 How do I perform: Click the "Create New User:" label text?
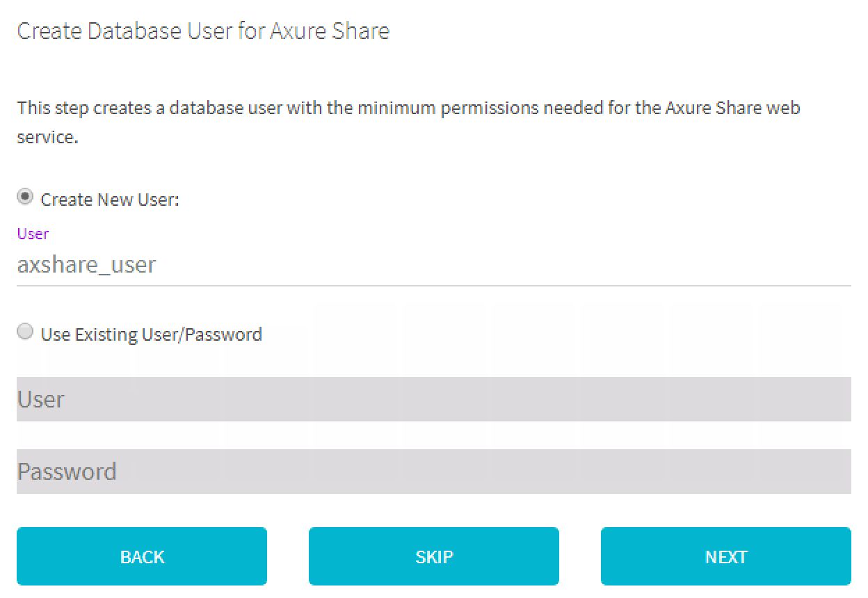click(x=110, y=200)
